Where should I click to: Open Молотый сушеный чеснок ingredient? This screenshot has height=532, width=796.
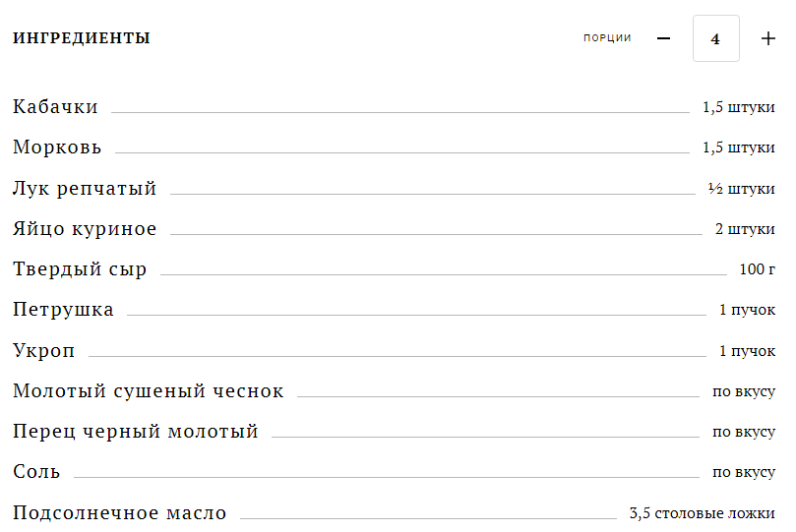[149, 391]
